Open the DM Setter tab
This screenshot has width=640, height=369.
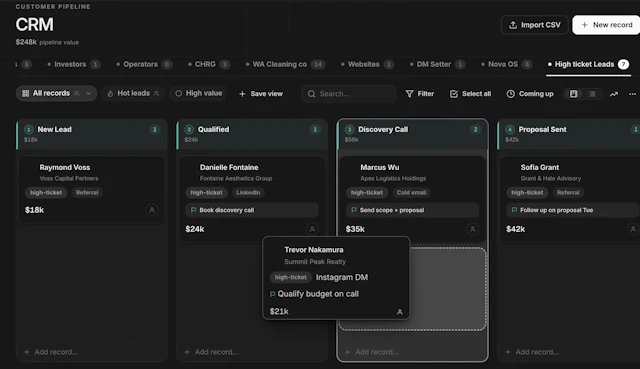438,64
